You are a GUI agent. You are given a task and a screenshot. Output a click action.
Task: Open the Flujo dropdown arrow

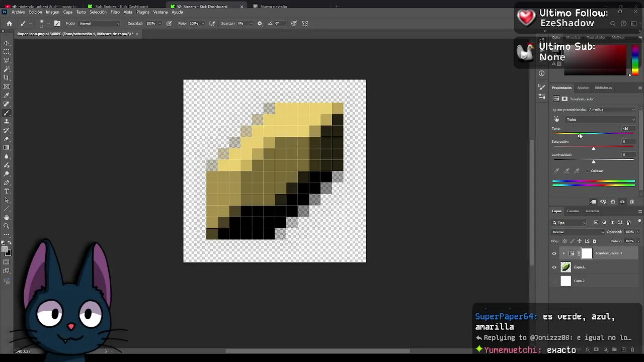tap(203, 24)
